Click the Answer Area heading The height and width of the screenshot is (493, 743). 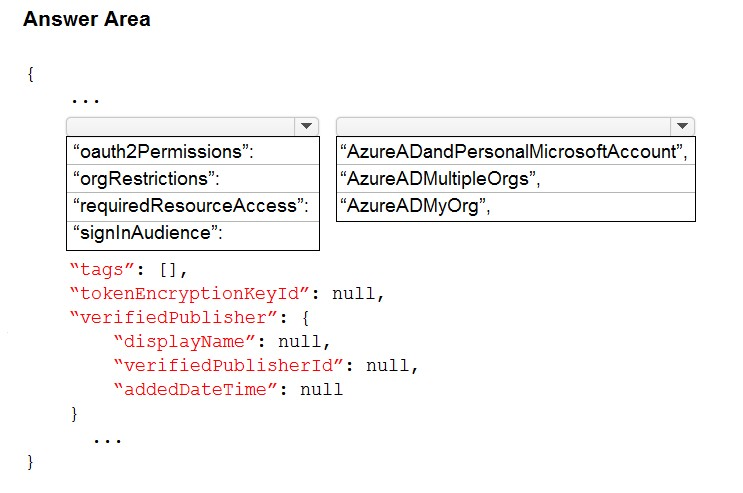[87, 19]
